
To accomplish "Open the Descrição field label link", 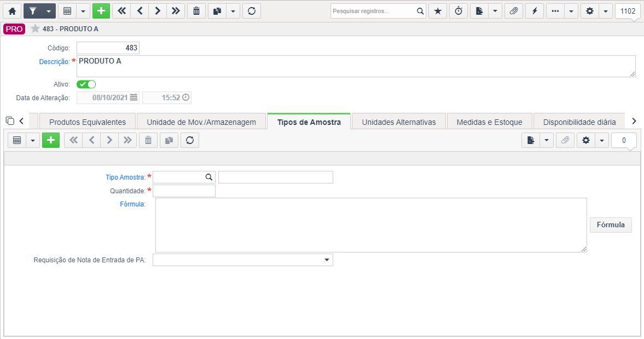I will [54, 62].
